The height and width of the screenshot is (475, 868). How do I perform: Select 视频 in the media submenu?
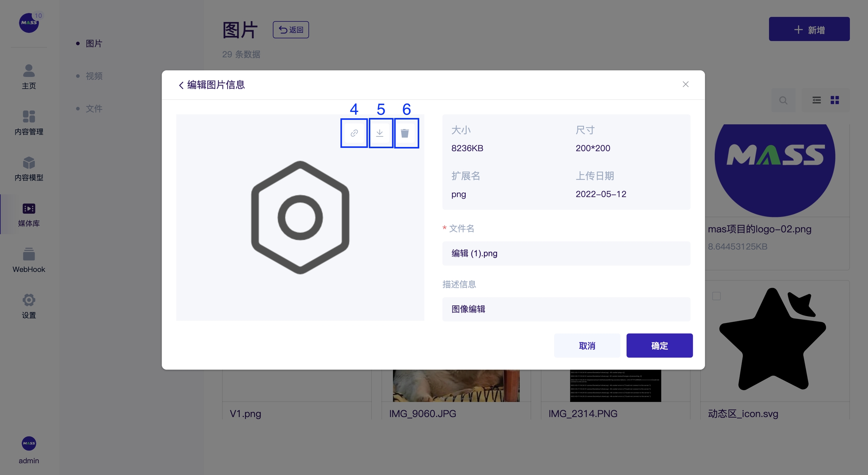coord(94,76)
